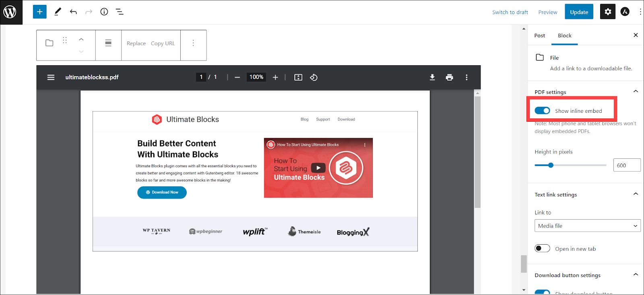
Task: Open the PDF viewer more actions menu
Action: 466,77
